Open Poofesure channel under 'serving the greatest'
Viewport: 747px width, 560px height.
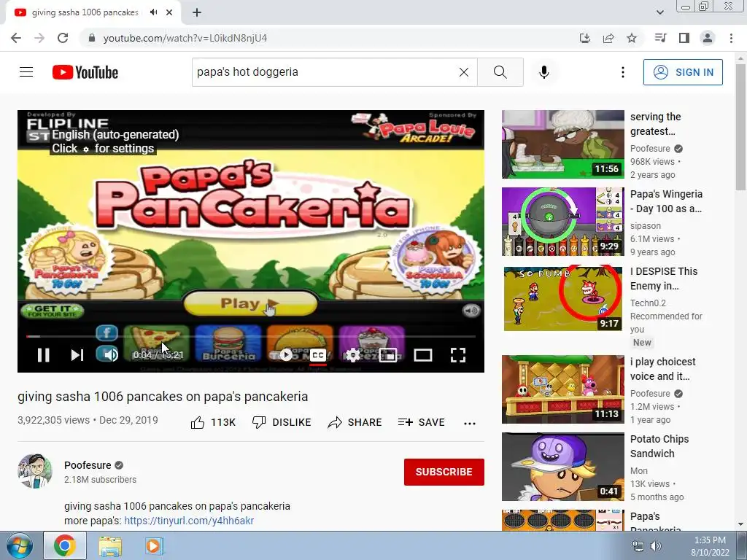click(x=650, y=149)
